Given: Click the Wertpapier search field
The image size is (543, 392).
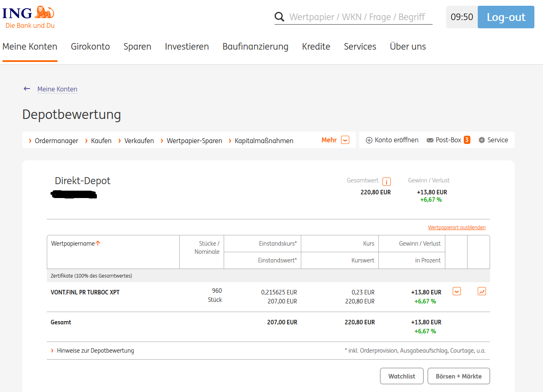Looking at the screenshot, I should 357,17.
